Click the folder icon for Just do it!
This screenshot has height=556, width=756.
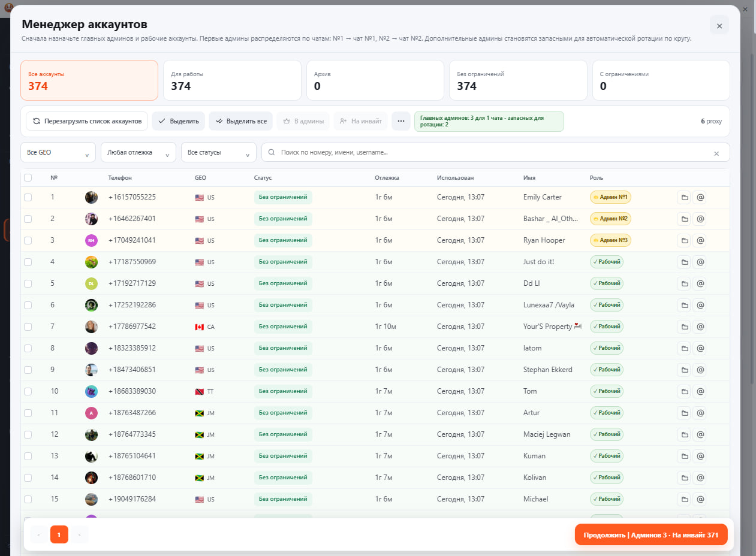(683, 262)
